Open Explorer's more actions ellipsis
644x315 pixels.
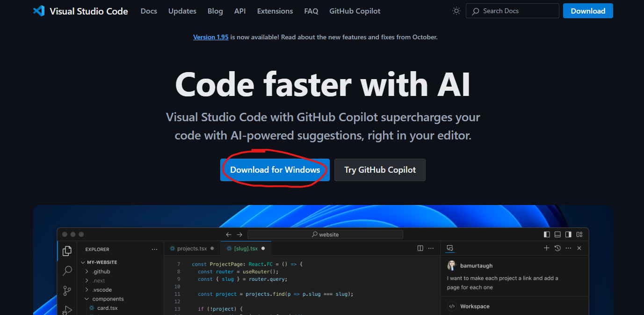click(155, 249)
